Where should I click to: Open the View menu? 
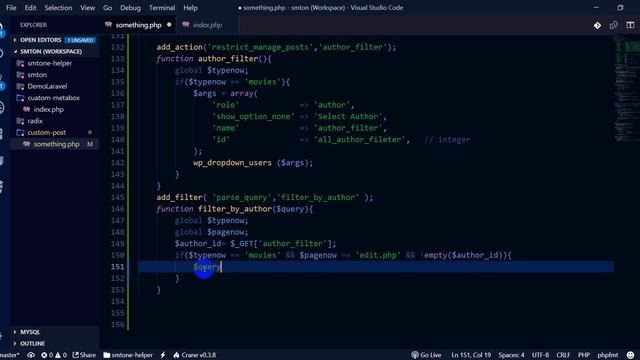[x=87, y=8]
